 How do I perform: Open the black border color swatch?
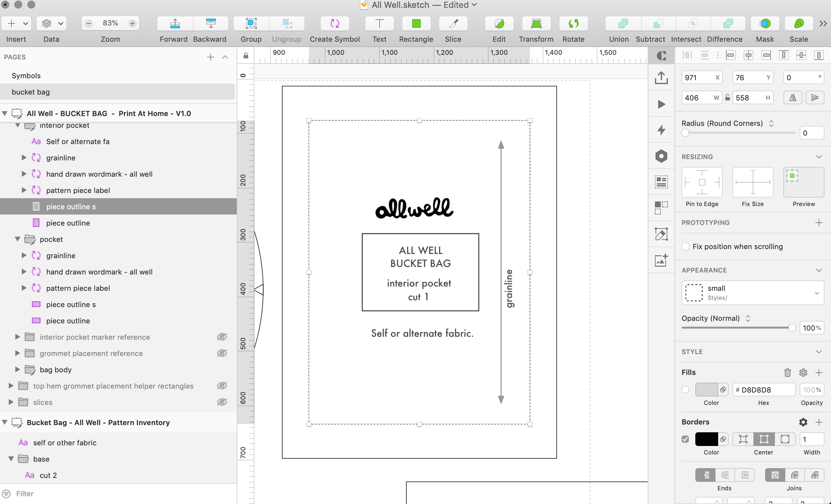click(706, 439)
